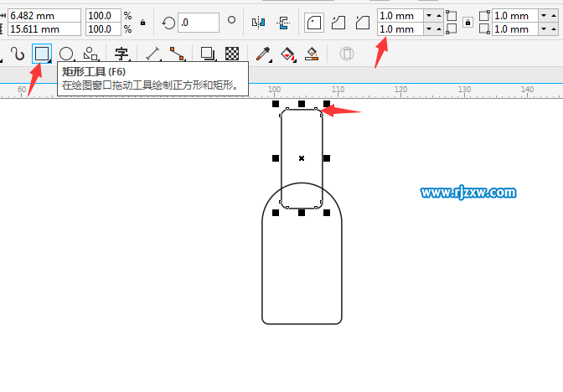The height and width of the screenshot is (392, 563).
Task: Activate the Drop Shadow tool
Action: point(208,54)
